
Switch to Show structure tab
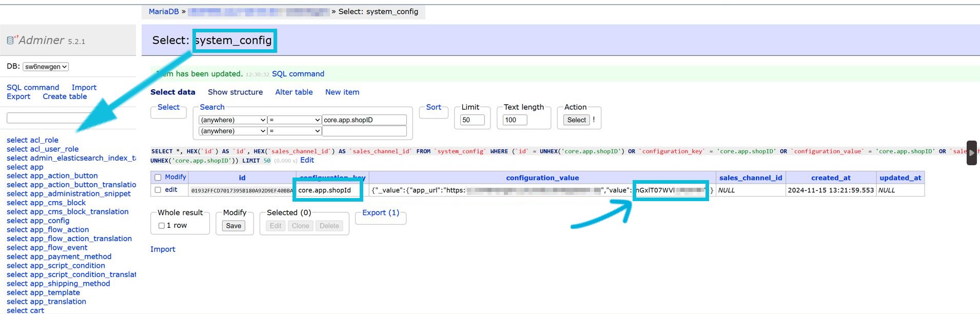pyautogui.click(x=235, y=92)
